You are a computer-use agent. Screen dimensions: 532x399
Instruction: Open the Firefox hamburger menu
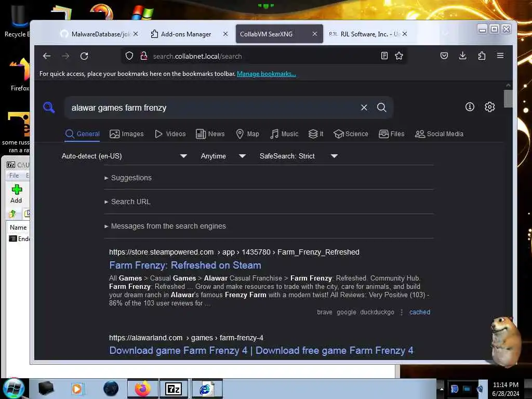coord(500,56)
